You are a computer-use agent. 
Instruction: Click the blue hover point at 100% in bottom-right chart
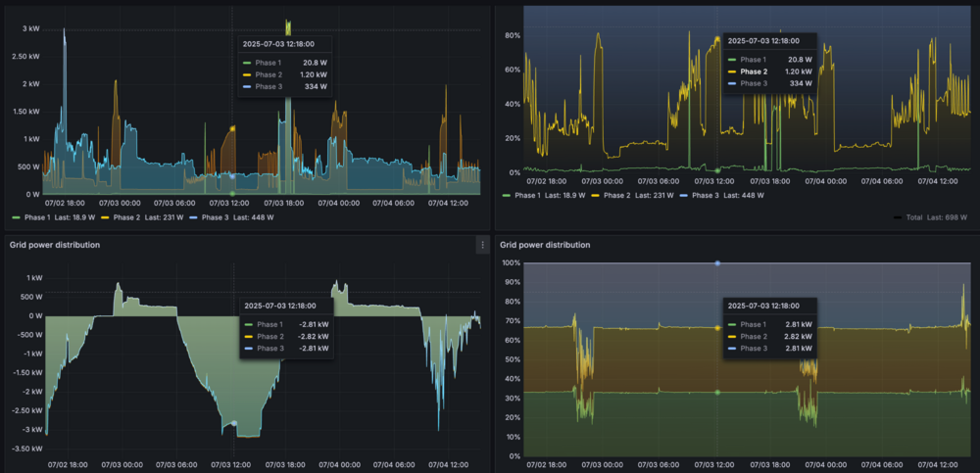[x=717, y=263]
